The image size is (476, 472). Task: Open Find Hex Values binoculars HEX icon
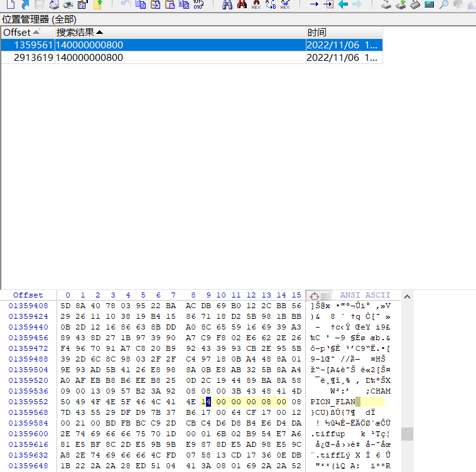[256, 4]
